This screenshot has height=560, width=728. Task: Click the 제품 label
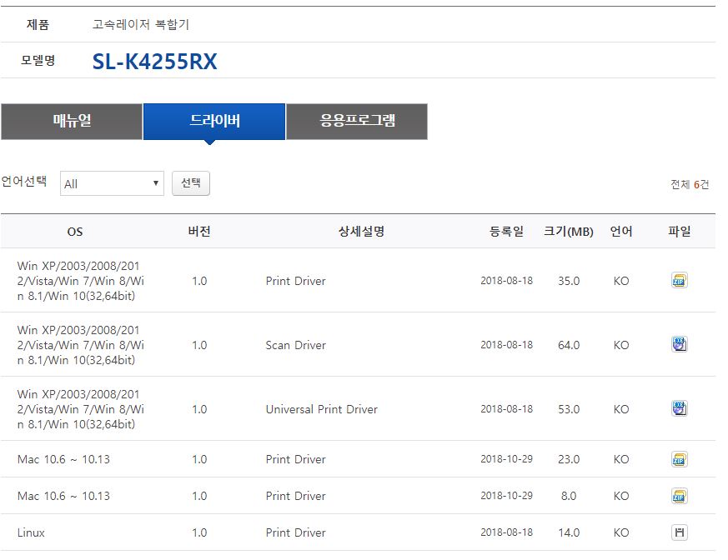[x=38, y=24]
